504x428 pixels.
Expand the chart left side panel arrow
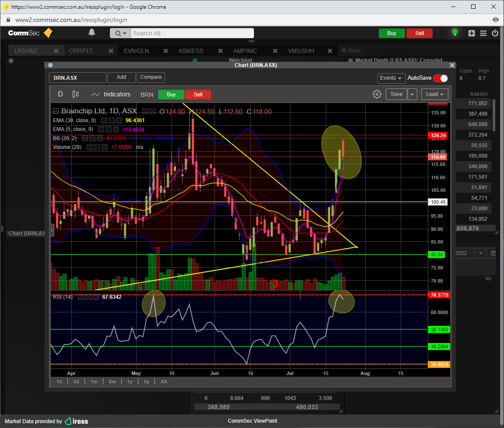point(52,230)
